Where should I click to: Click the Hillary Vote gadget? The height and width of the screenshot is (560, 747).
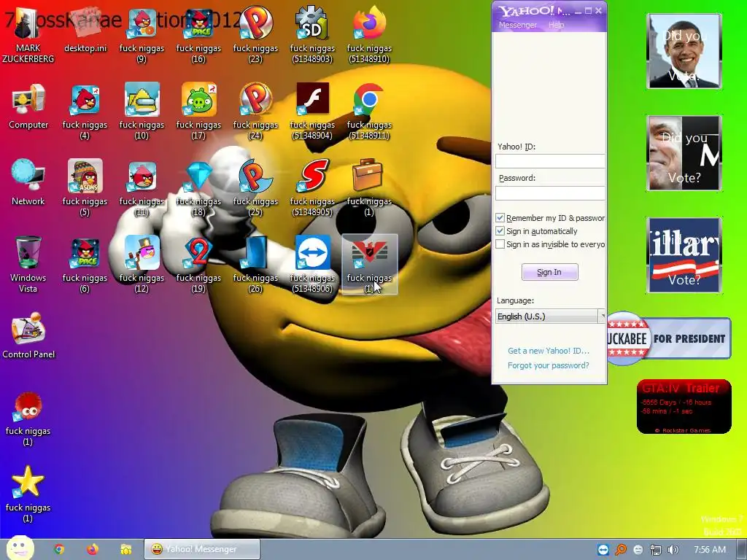(684, 254)
